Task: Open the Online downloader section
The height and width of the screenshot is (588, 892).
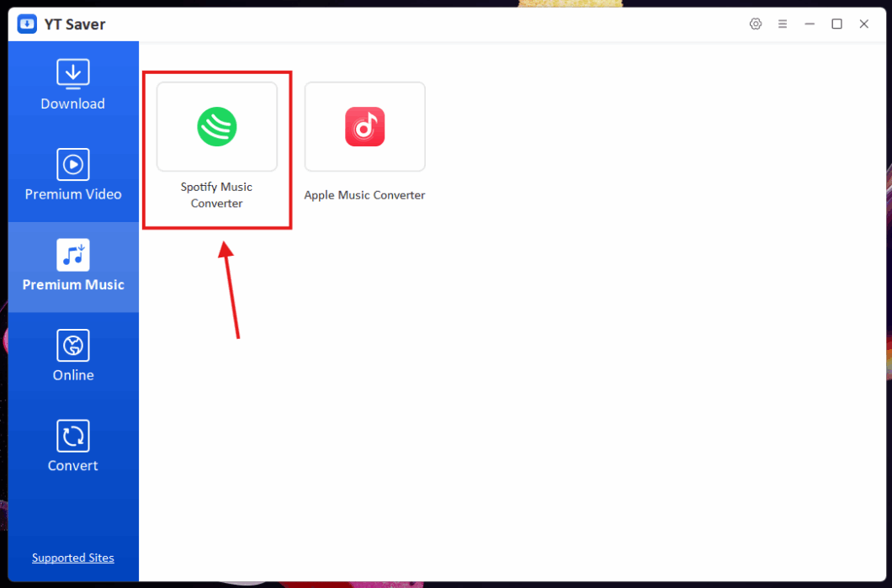Action: click(72, 345)
